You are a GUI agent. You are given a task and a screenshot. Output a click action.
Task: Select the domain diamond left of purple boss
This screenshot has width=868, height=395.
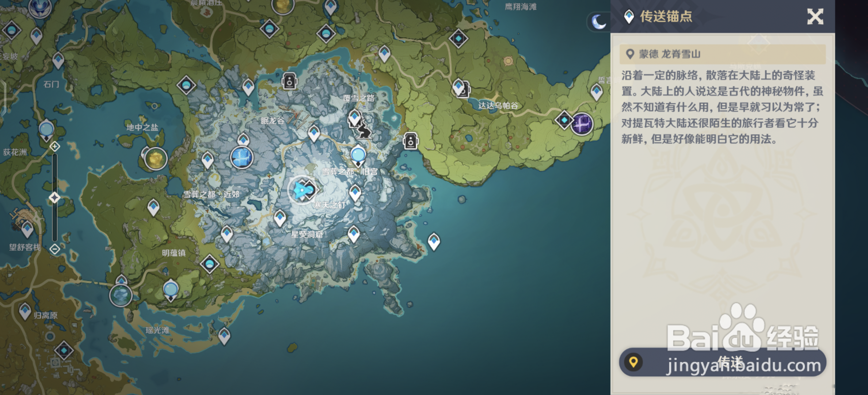pyautogui.click(x=564, y=120)
